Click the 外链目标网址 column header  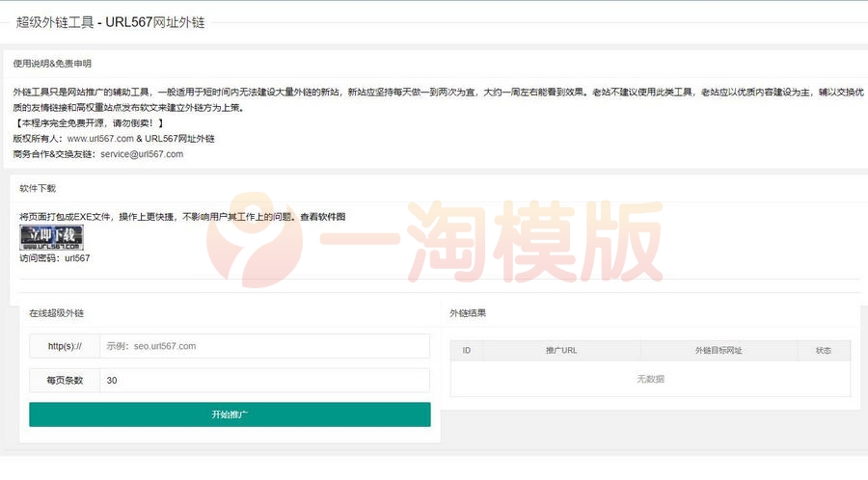719,351
